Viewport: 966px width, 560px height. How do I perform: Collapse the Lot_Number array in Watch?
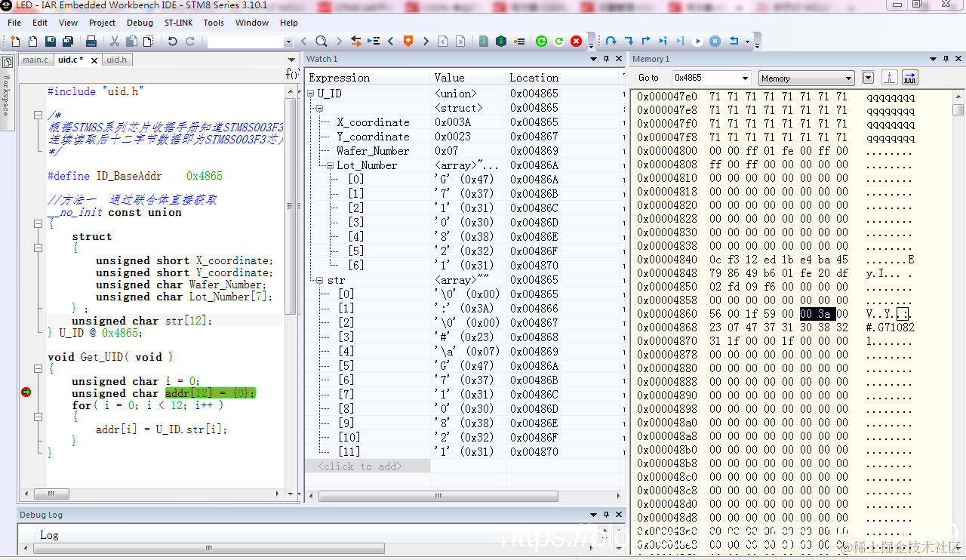(330, 165)
